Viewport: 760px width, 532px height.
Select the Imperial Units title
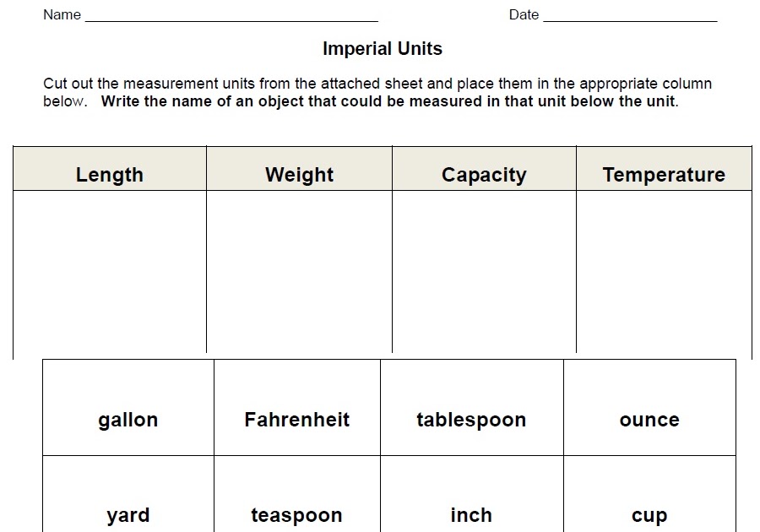pos(382,49)
